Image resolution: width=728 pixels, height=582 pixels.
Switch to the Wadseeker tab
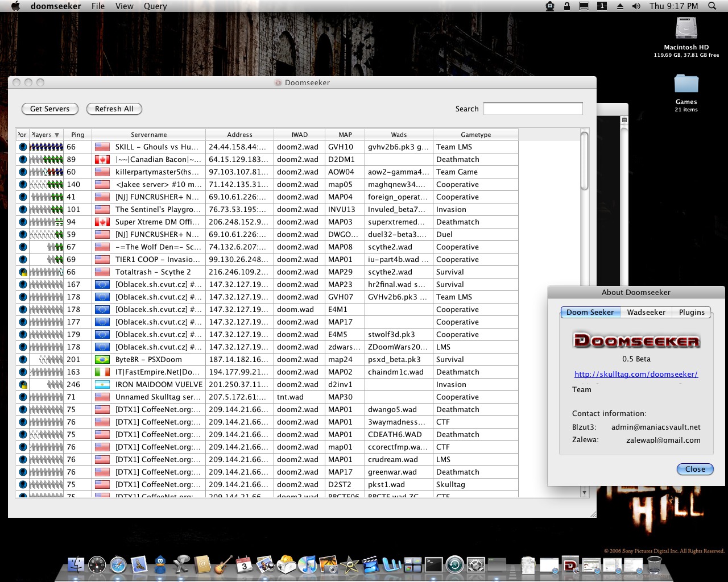(x=646, y=312)
